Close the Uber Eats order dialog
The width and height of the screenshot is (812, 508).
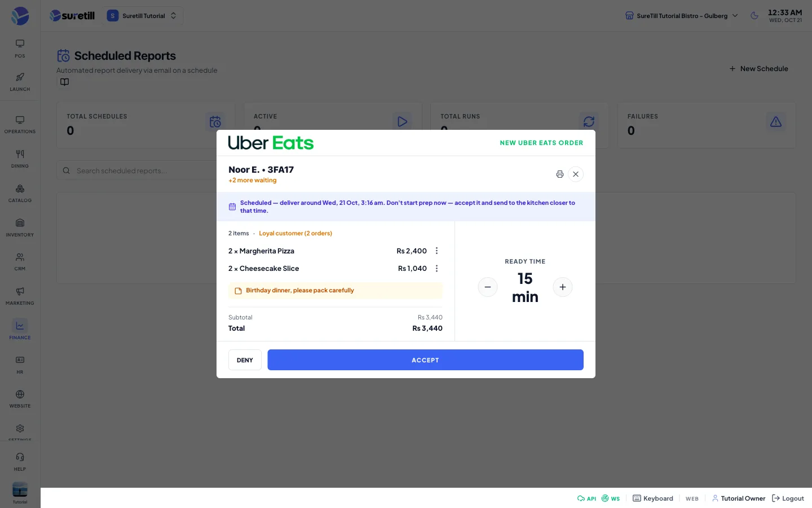[x=576, y=174]
